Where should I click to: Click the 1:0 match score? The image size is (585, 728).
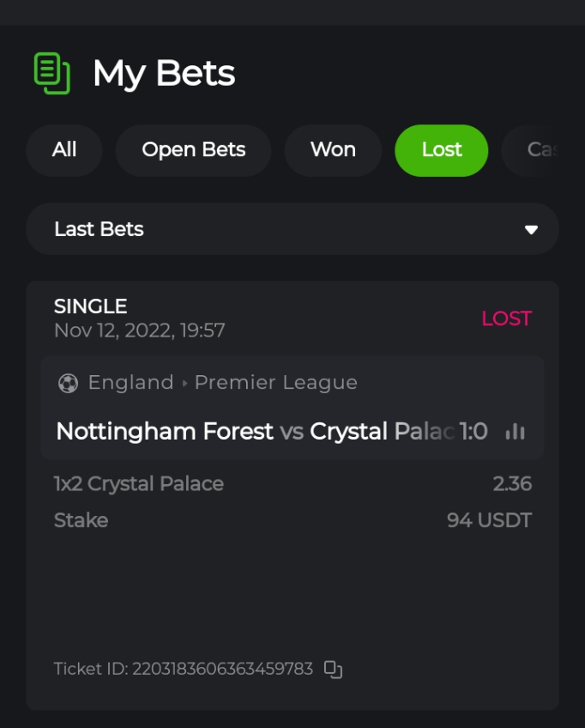click(473, 431)
